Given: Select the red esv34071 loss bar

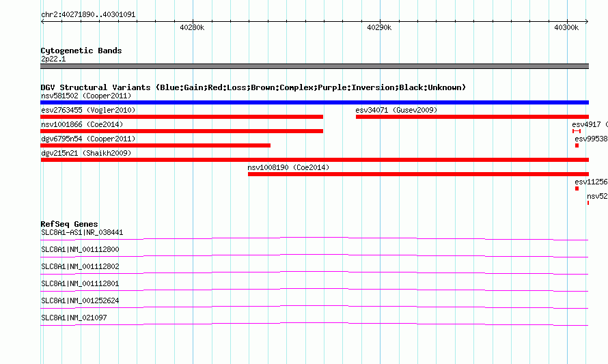Looking at the screenshot, I should coord(472,117).
